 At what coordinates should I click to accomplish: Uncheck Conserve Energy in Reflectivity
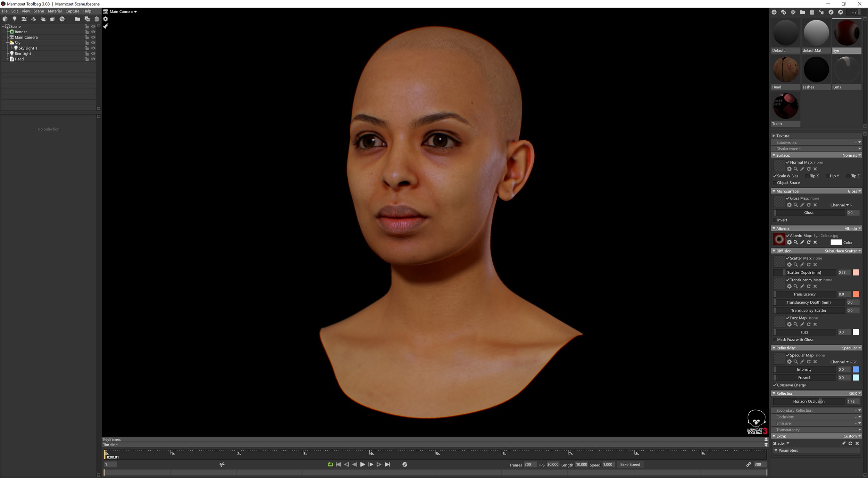[775, 385]
